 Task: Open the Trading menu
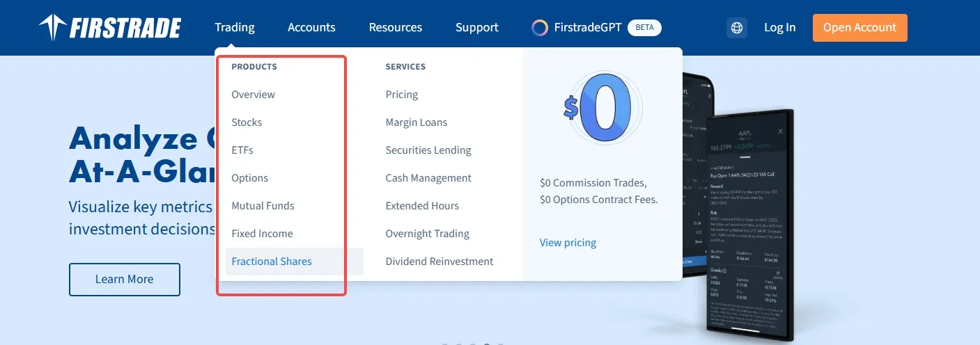pos(235,28)
